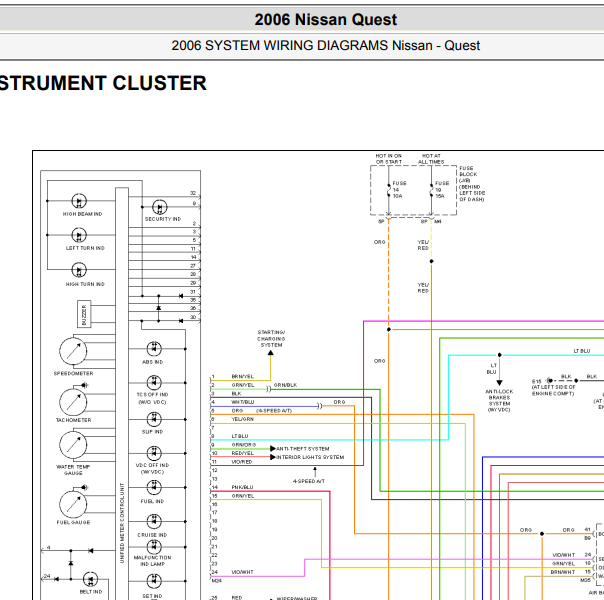
Task: Click the Belt Ind lamp symbol
Action: [x=90, y=579]
